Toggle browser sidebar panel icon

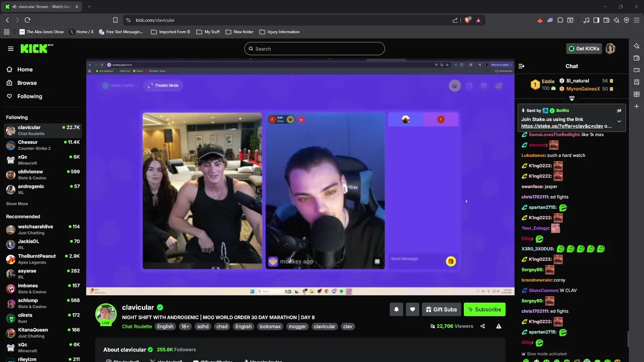(x=596, y=20)
